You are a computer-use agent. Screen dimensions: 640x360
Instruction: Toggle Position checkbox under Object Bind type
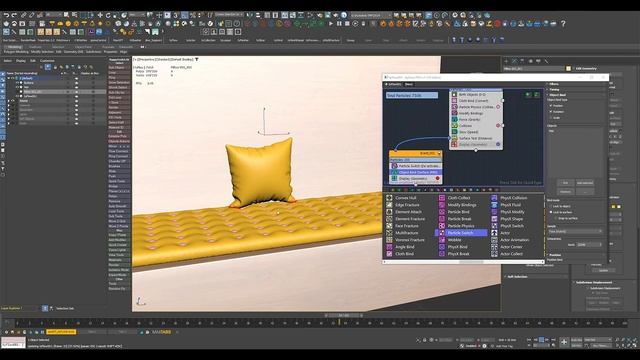551,106
